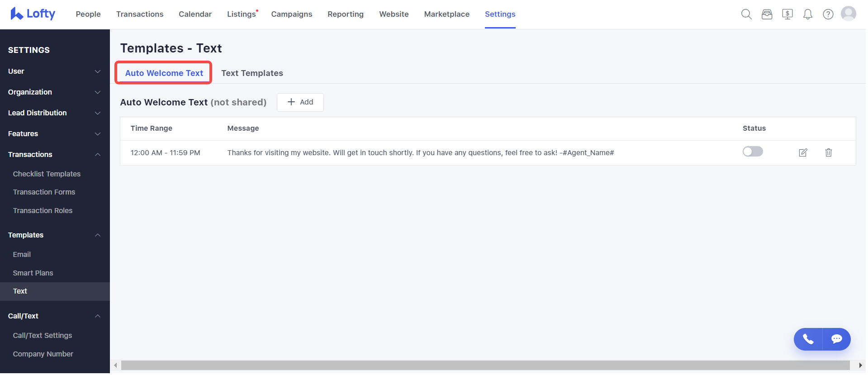
Task: Collapse the Call/Text sidebar section
Action: point(55,316)
